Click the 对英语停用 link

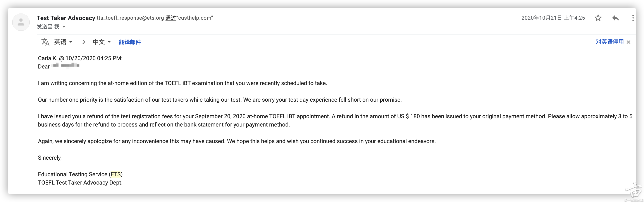point(610,42)
